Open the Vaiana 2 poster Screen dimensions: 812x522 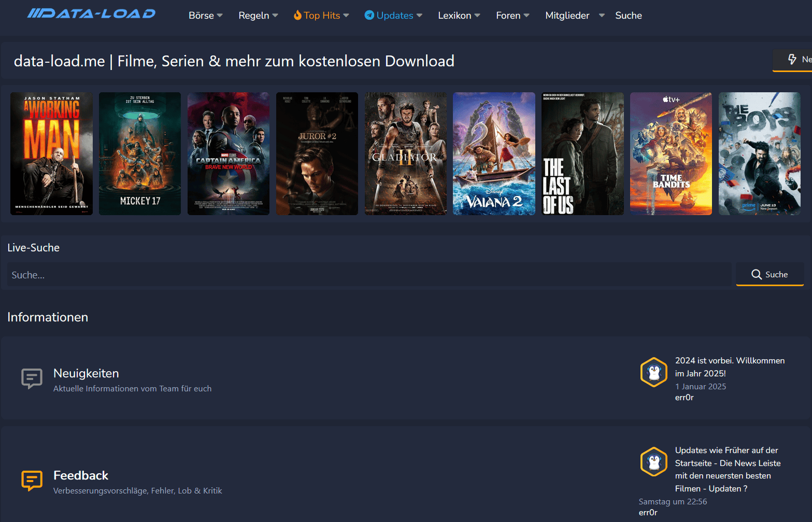494,153
